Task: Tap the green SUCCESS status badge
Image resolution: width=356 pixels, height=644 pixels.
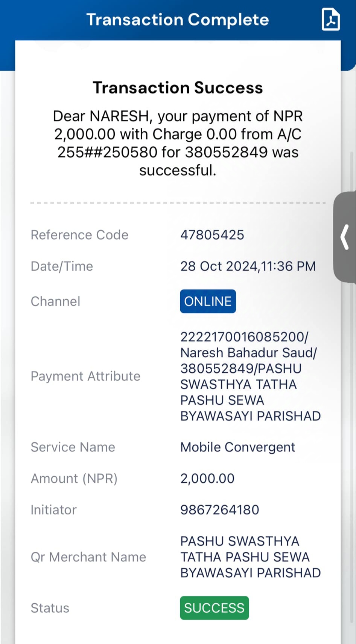Action: 214,608
